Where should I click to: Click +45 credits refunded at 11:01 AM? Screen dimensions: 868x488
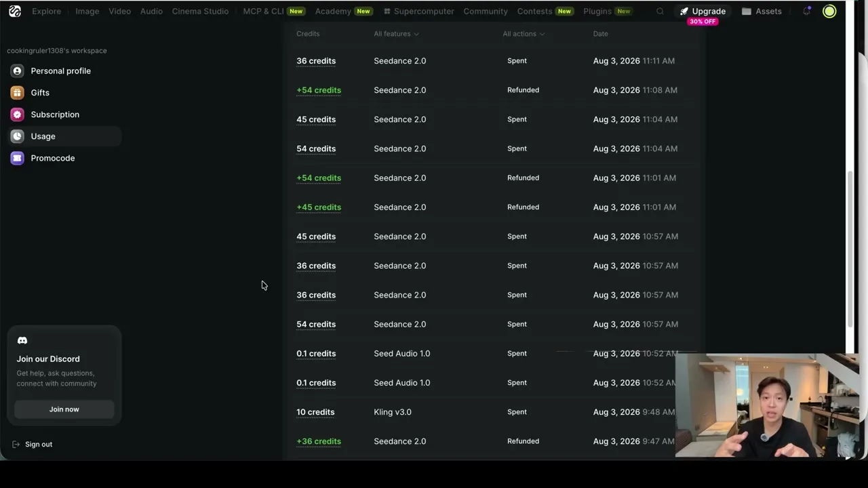point(319,207)
